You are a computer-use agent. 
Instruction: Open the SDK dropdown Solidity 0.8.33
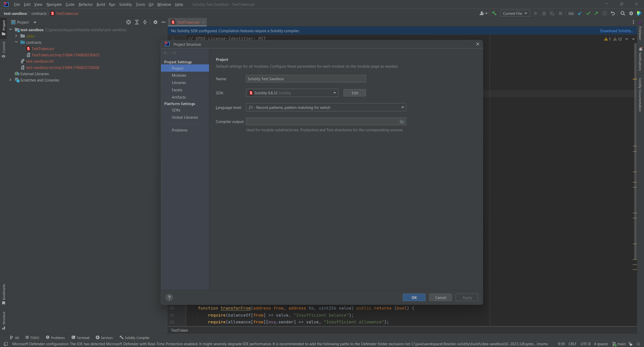coord(292,93)
